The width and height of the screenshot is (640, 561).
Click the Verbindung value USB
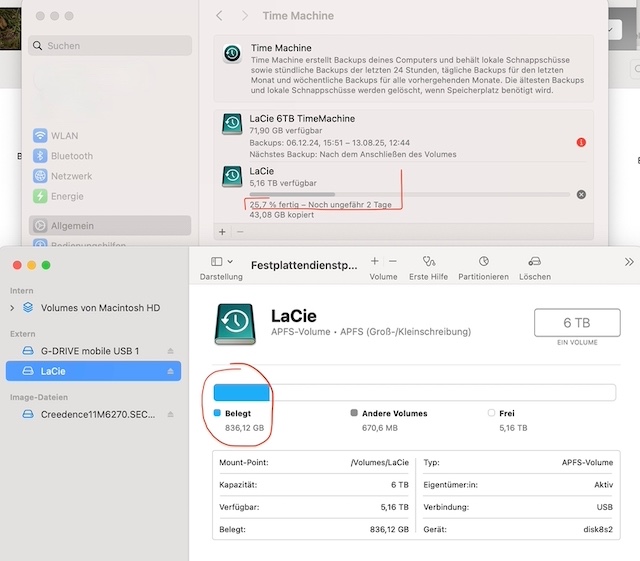(x=604, y=507)
